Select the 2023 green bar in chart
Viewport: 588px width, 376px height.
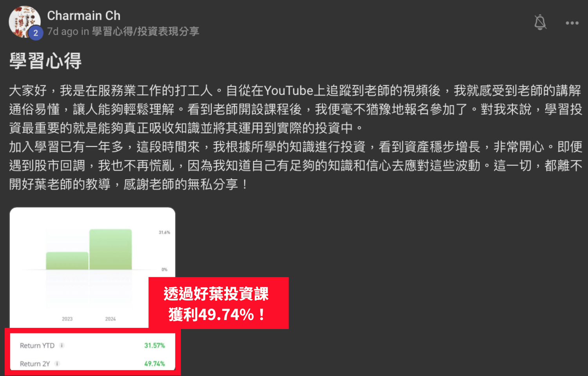tap(67, 261)
